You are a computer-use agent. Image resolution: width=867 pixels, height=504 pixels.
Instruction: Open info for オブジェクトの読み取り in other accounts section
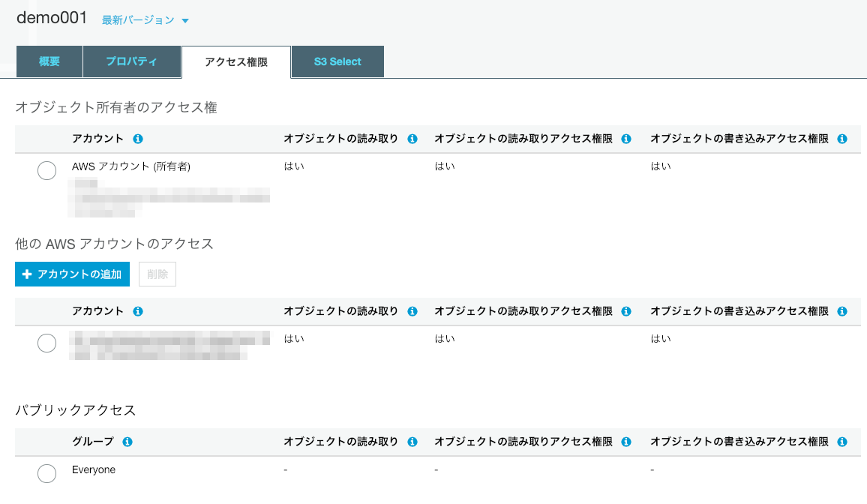coord(411,311)
